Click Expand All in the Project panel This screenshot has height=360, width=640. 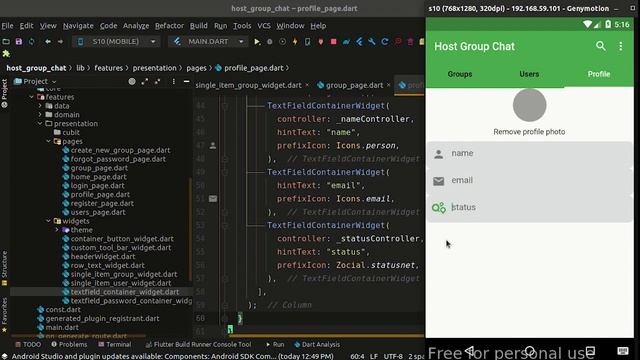(x=144, y=82)
